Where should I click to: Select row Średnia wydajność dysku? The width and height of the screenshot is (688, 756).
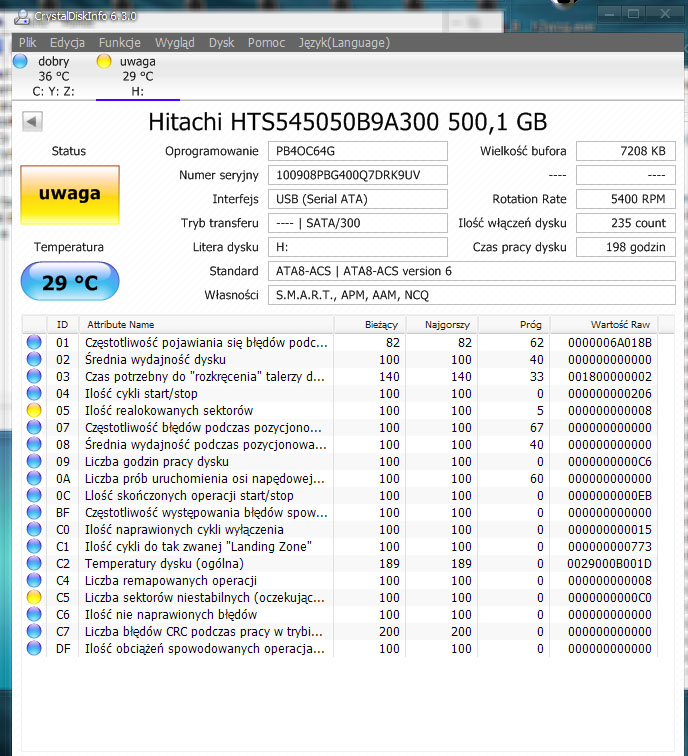tap(340, 359)
